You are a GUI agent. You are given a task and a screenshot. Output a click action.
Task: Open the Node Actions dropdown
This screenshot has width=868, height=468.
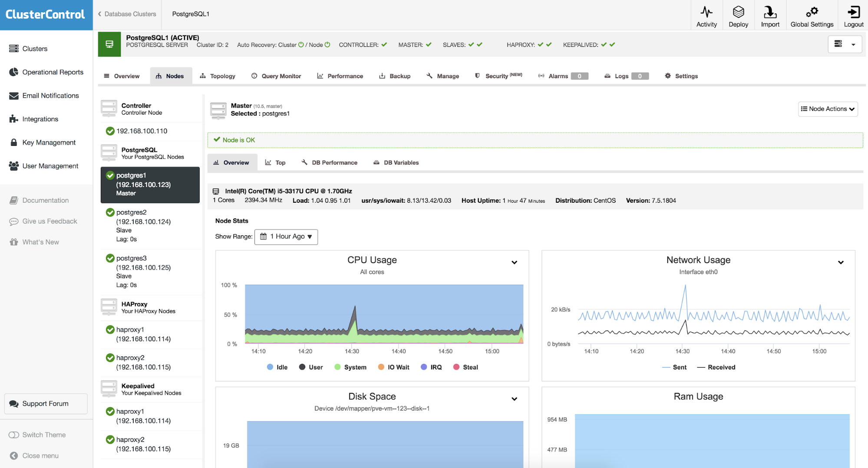pyautogui.click(x=828, y=109)
